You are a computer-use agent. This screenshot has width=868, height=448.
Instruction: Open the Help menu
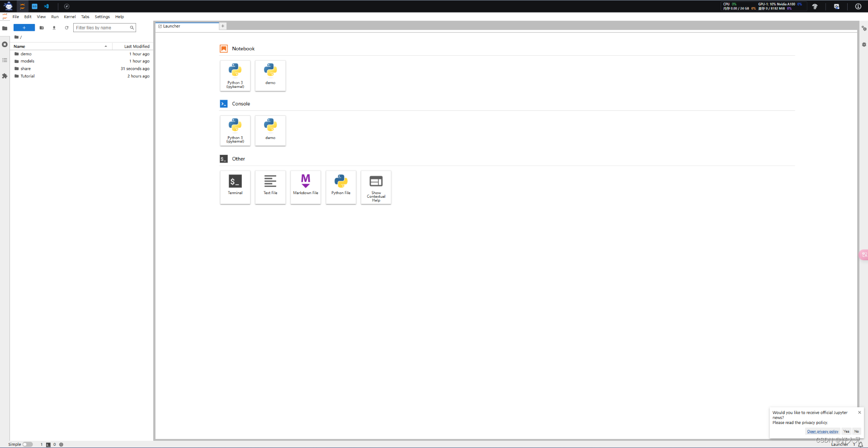(x=119, y=17)
